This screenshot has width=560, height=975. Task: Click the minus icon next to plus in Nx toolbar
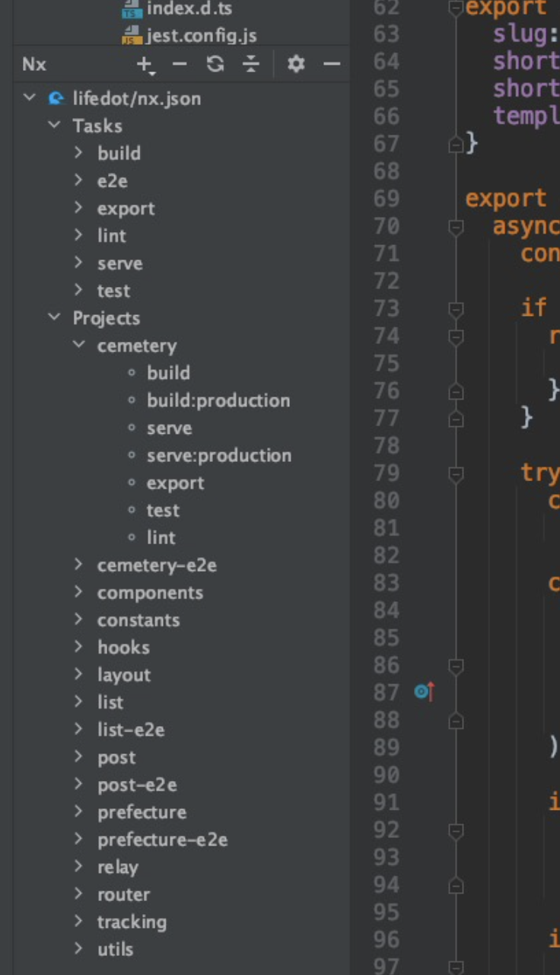click(x=180, y=65)
